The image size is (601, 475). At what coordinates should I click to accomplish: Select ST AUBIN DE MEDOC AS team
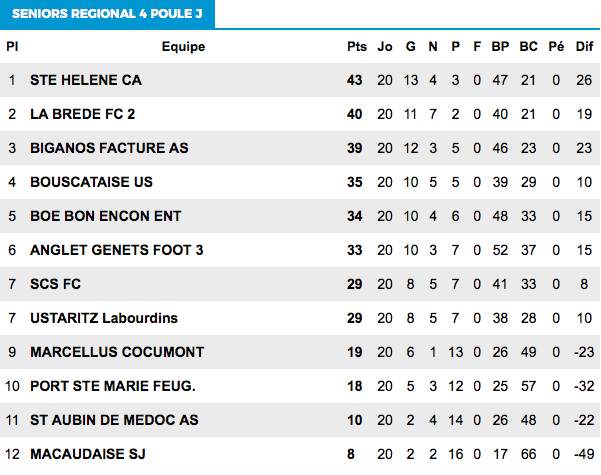[114, 420]
